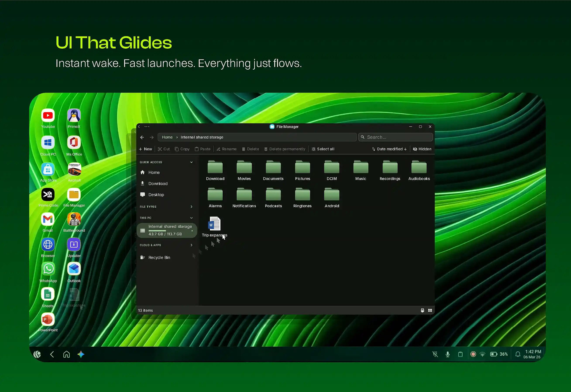Open the Android folder
The width and height of the screenshot is (571, 392).
[x=332, y=198]
